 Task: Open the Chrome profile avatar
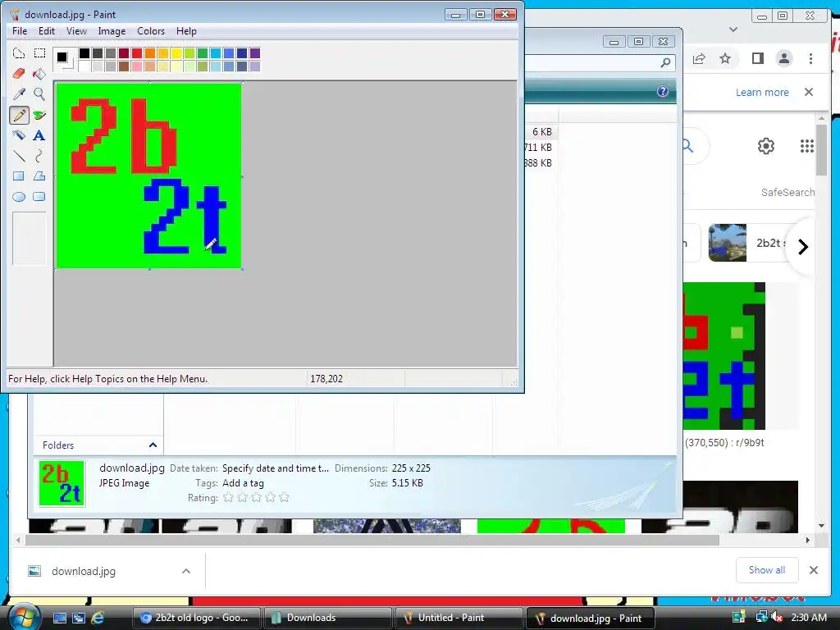click(784, 58)
